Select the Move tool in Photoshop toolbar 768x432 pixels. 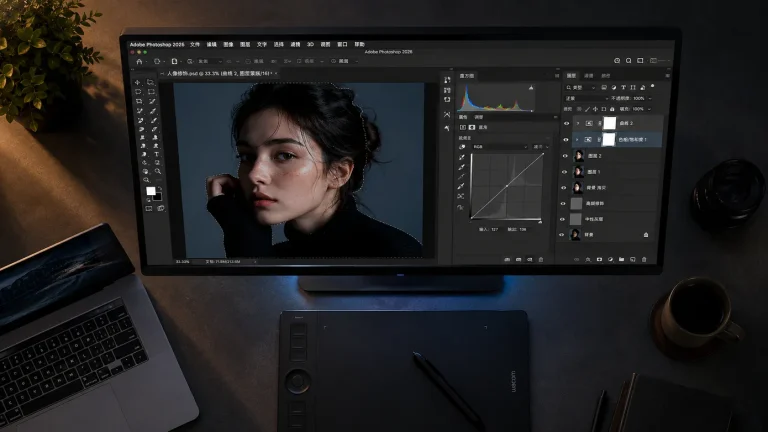(x=137, y=82)
